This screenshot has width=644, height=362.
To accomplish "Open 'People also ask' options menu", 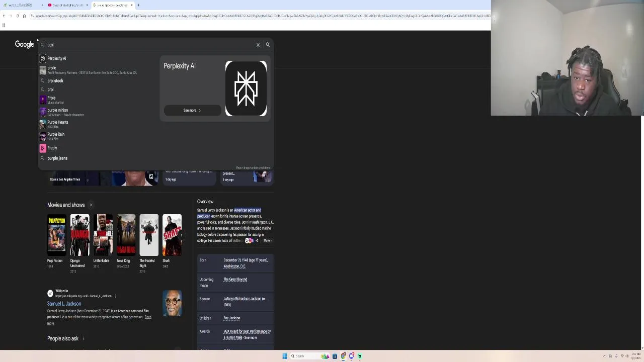I will point(84,338).
